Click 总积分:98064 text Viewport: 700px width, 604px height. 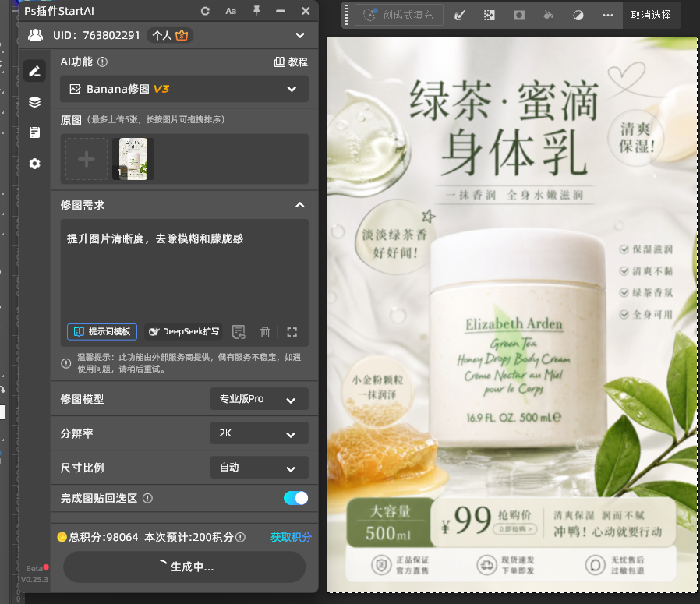pos(104,537)
